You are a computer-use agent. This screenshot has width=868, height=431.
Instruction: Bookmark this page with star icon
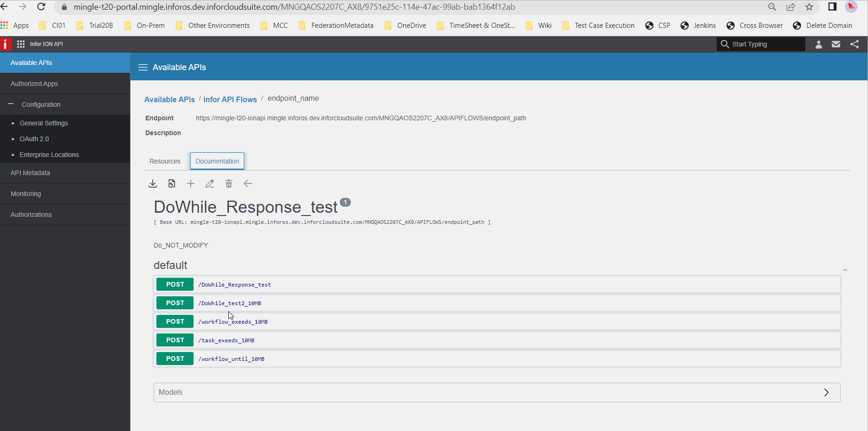point(810,7)
